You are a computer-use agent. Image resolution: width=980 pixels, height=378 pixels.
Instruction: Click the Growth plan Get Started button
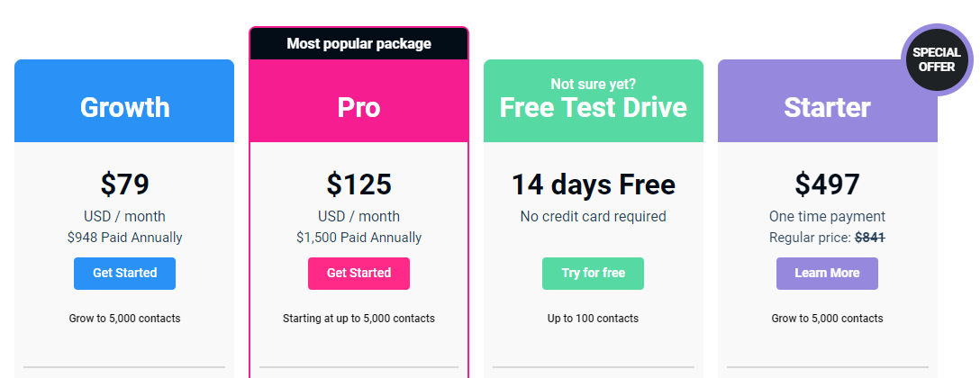(x=124, y=273)
